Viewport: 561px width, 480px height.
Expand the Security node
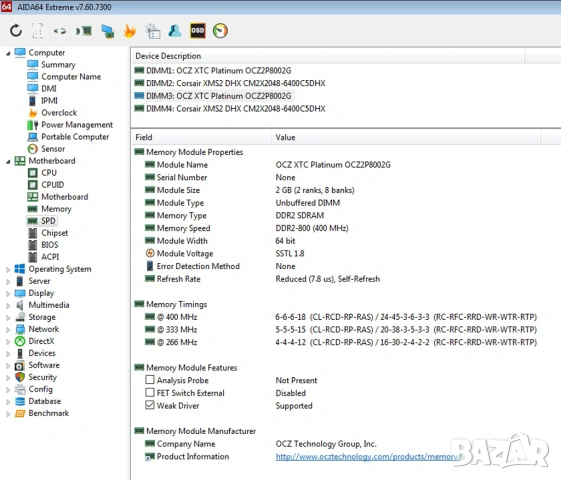[8, 378]
